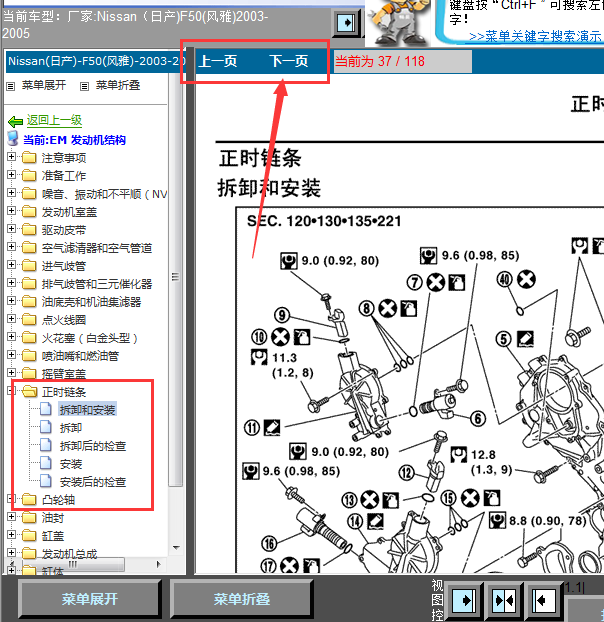Screen dimensions: 604x622
Task: Click the view control left-arrow icon
Action: point(541,599)
